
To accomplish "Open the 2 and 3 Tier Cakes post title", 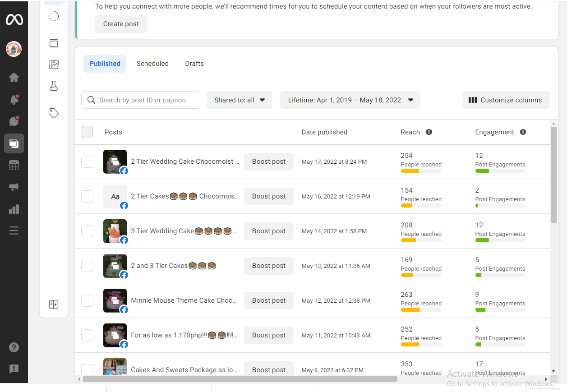I will click(173, 266).
